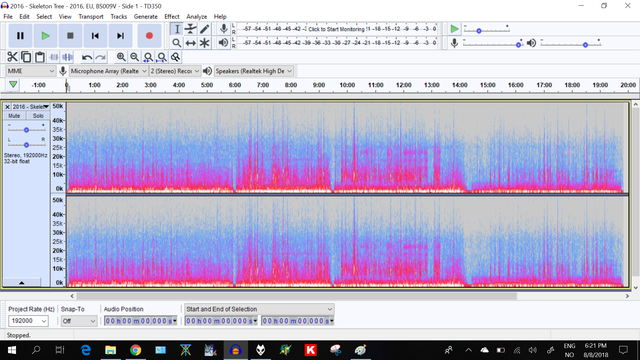Open the Generate menu
Viewport: 640px width, 360px height.
tap(145, 17)
